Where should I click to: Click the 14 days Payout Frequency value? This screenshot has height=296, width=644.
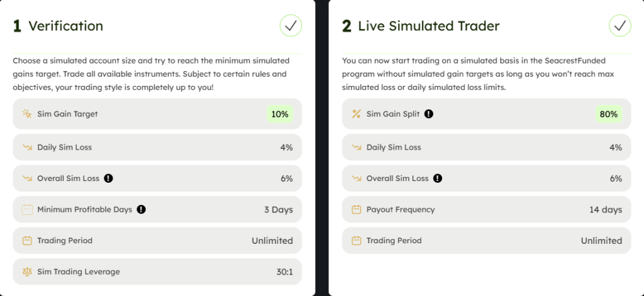606,209
